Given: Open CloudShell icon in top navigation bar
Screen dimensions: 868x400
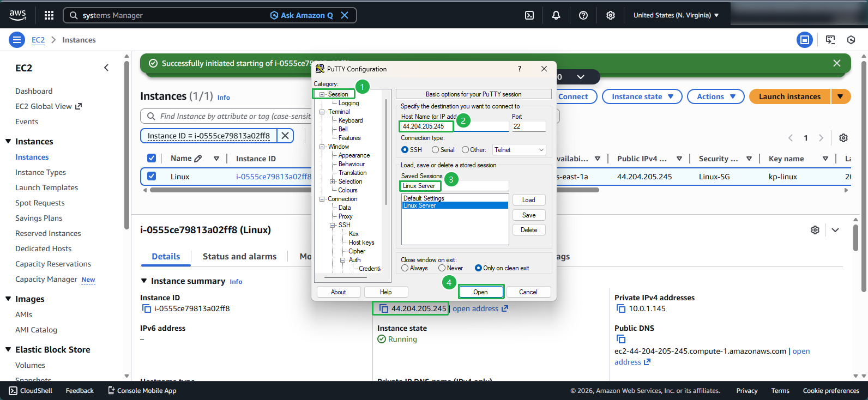Looking at the screenshot, I should (529, 15).
